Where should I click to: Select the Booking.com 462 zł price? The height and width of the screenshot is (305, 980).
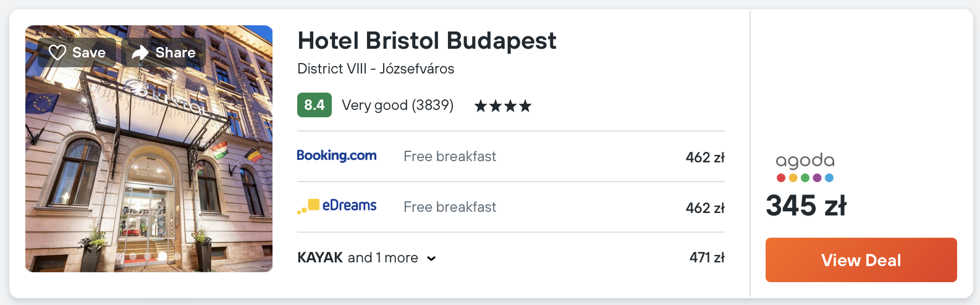coord(704,157)
